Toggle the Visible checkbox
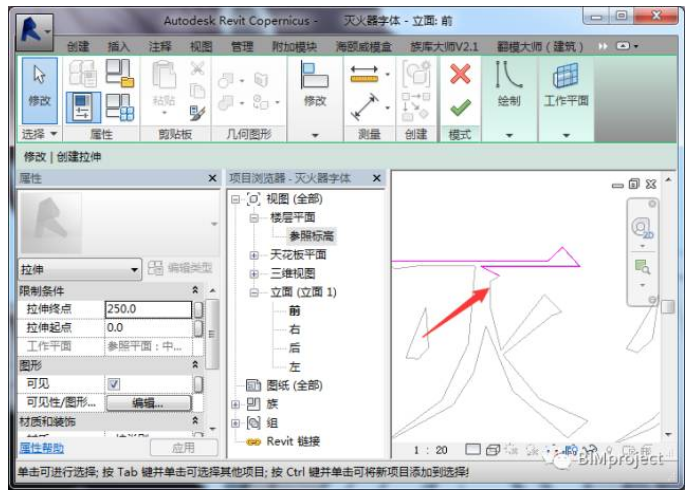Viewport: 697px width, 497px height. coord(114,384)
